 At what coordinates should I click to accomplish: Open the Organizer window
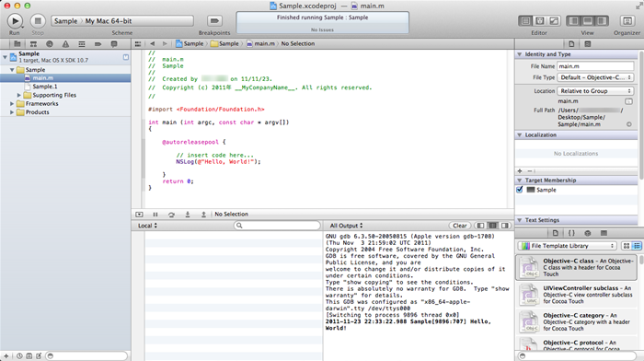pyautogui.click(x=627, y=20)
